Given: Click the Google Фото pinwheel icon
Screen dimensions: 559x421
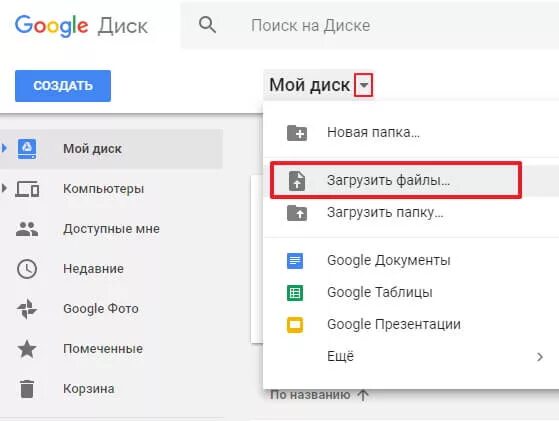Looking at the screenshot, I should pyautogui.click(x=27, y=309).
